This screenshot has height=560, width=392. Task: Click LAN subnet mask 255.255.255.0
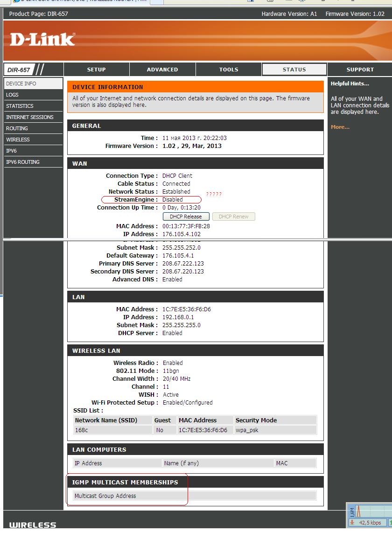[181, 325]
